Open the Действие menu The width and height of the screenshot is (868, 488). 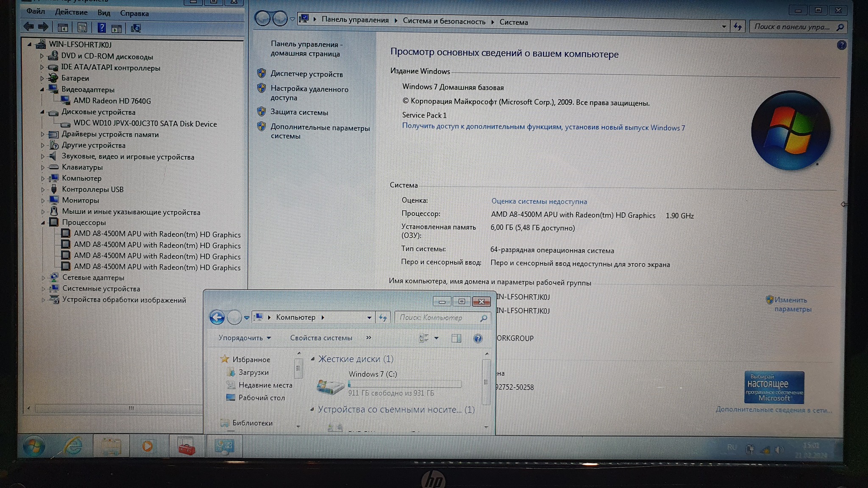(71, 12)
